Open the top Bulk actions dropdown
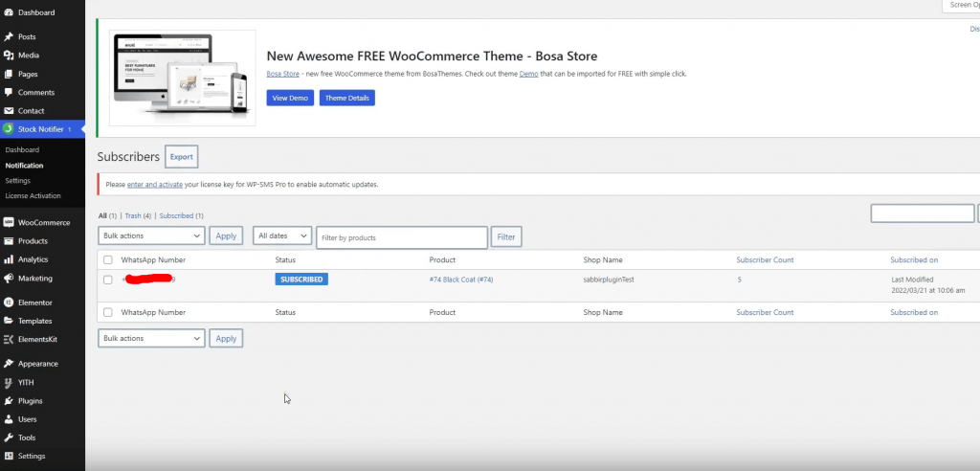The width and height of the screenshot is (980, 471). pyautogui.click(x=152, y=235)
